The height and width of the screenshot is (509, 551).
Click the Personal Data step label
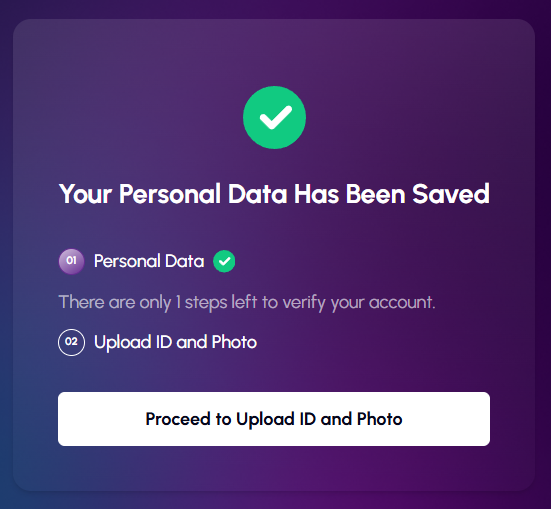point(149,261)
